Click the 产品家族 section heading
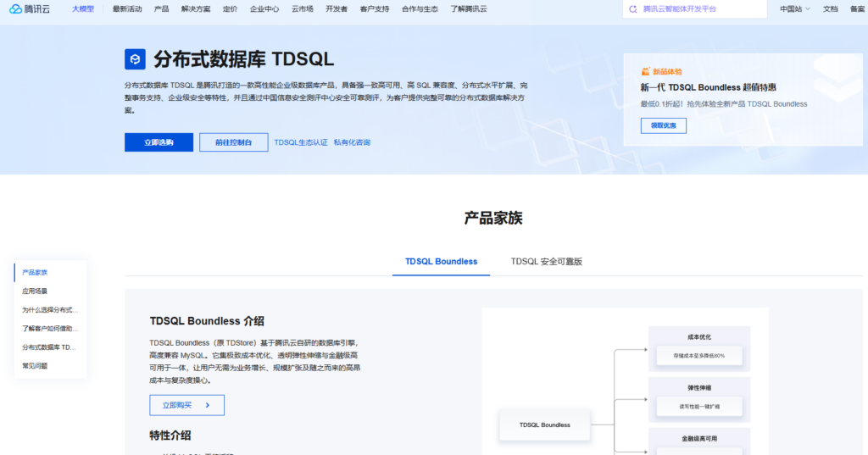This screenshot has height=455, width=868. coord(493,218)
